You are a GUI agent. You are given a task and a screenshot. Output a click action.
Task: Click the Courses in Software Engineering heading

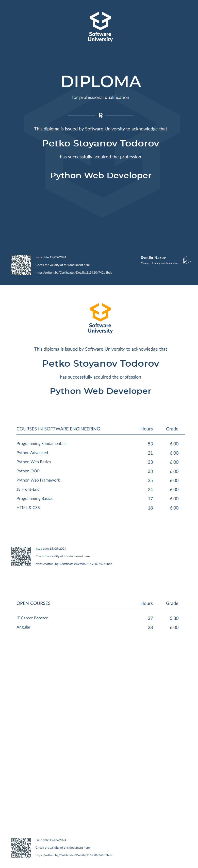58,429
